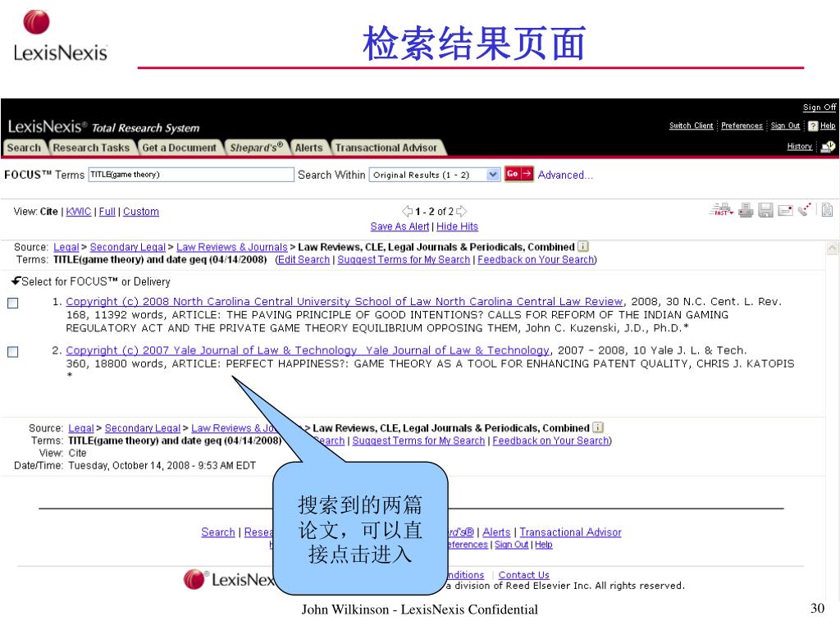Click Legal in the lower source breadcrumb

pos(81,428)
